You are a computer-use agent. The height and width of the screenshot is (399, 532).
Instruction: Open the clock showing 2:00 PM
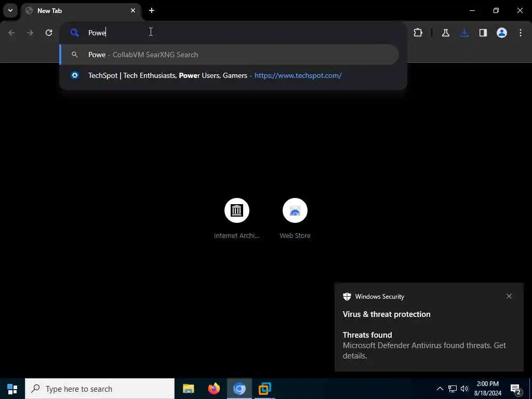click(487, 389)
